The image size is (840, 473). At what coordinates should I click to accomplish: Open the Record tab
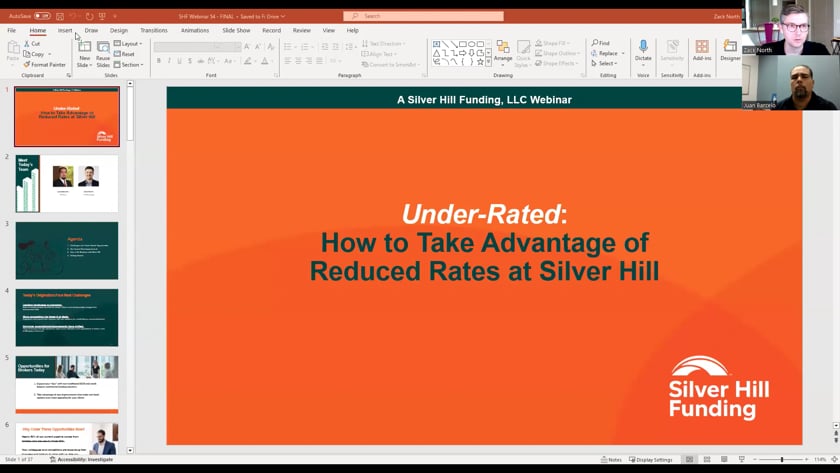click(x=272, y=31)
